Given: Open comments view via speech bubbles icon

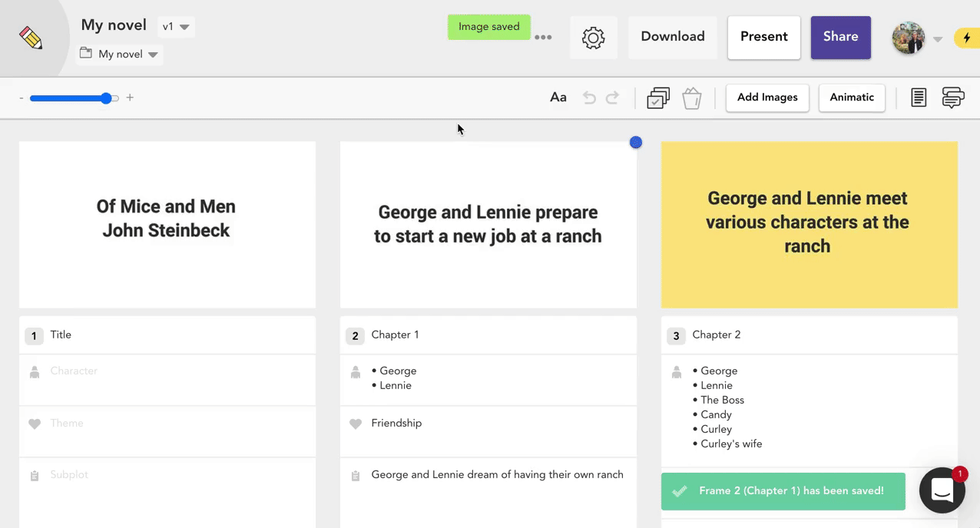Looking at the screenshot, I should coord(952,97).
